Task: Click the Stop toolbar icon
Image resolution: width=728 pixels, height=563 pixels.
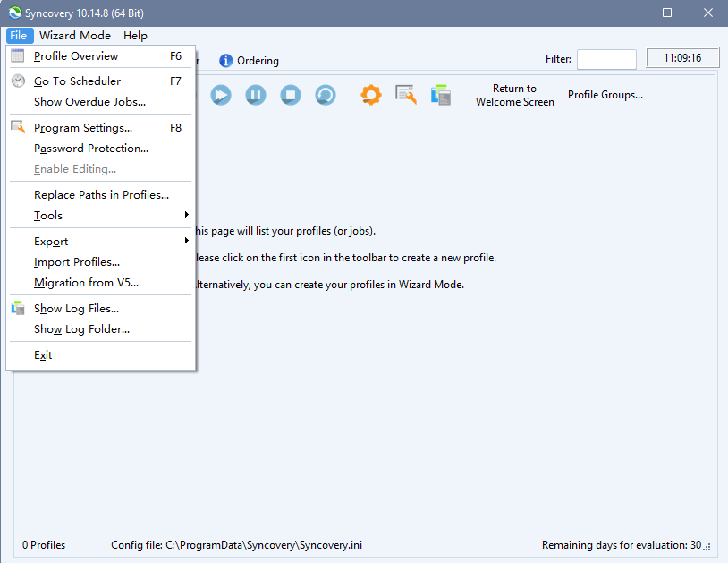Action: (290, 95)
